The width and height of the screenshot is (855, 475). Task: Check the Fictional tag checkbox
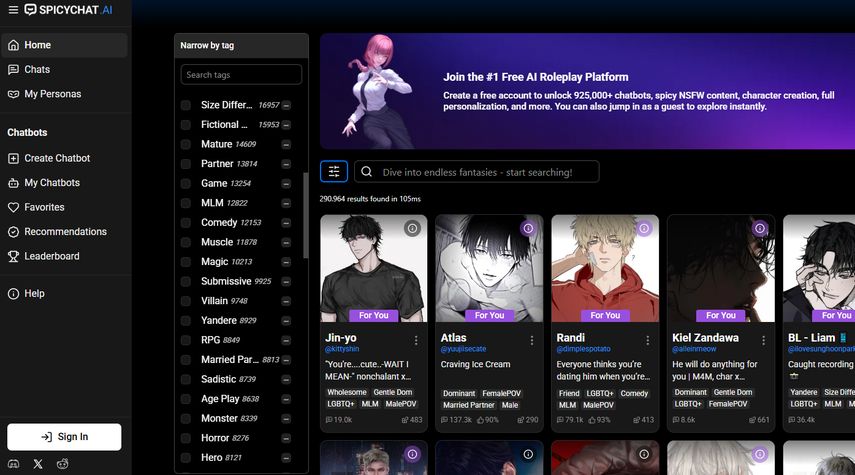click(x=186, y=125)
